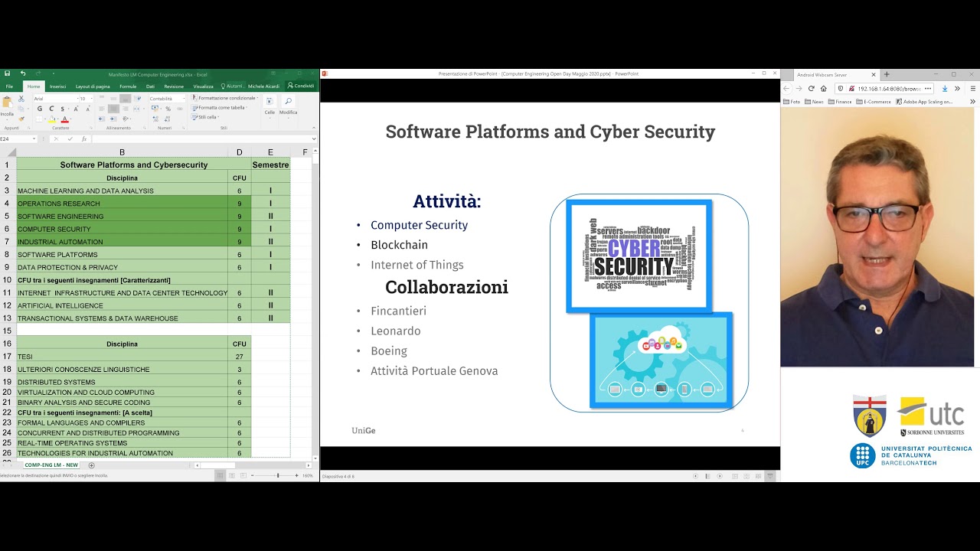Apply italic (C) formatting in Excel
Image resolution: width=980 pixels, height=551 pixels.
[51, 109]
